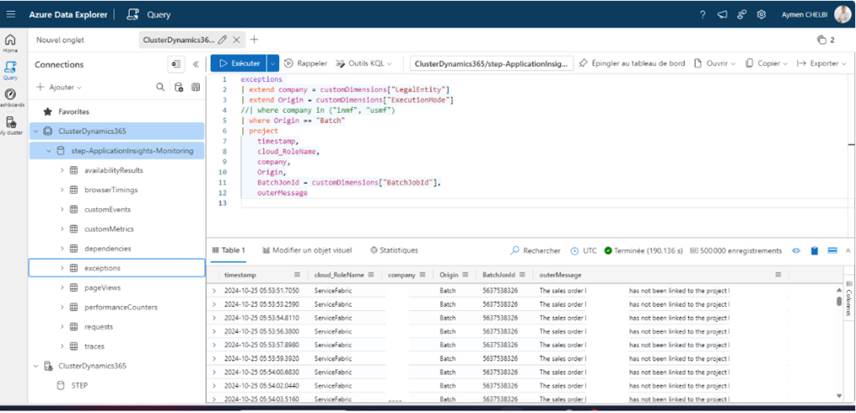856x413 pixels.
Task: Click the database settings icon beside search
Action: click(x=178, y=87)
